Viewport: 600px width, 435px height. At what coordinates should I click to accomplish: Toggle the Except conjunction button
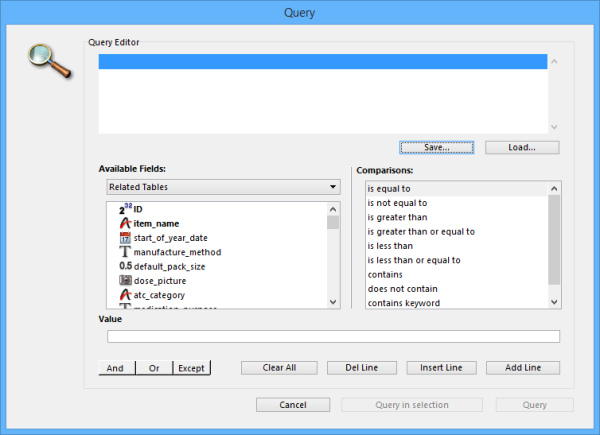191,368
